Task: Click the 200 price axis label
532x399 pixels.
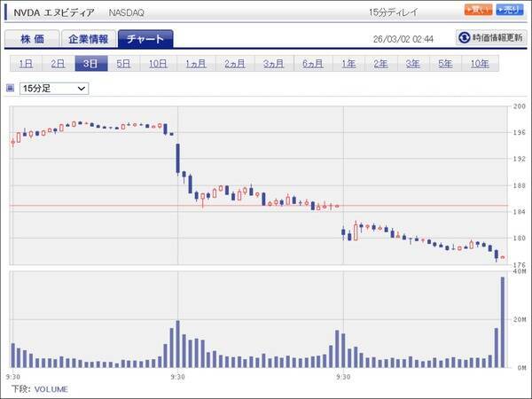Action: [519, 106]
